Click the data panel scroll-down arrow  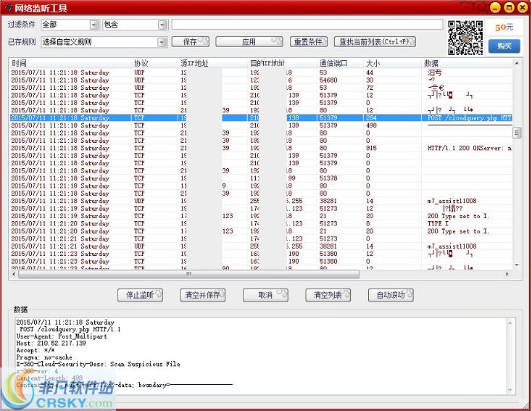point(510,390)
